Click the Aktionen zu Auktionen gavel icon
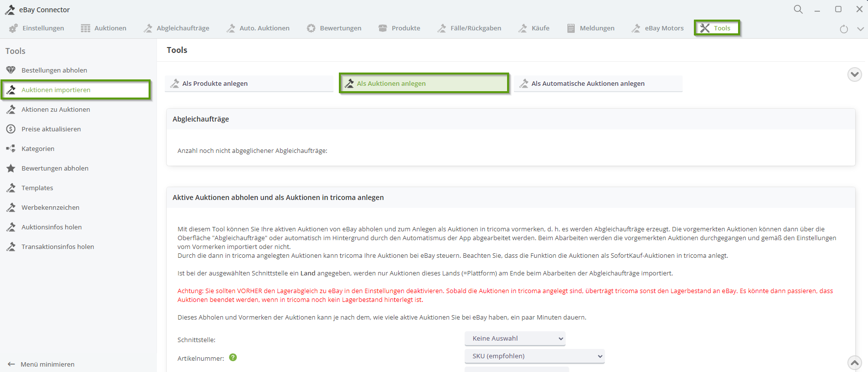The height and width of the screenshot is (372, 868). pos(11,109)
